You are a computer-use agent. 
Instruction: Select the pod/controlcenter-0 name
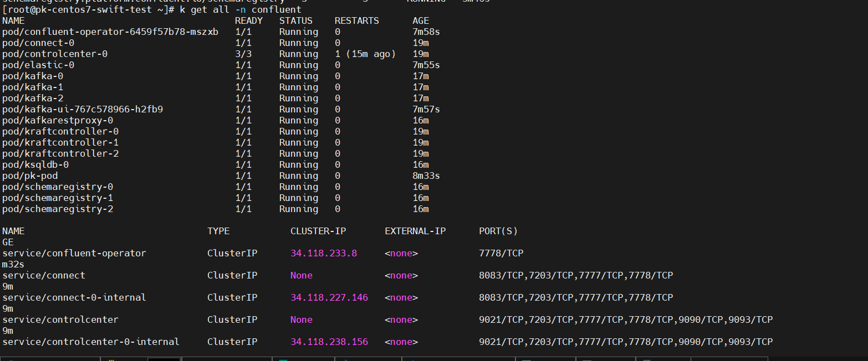click(55, 54)
